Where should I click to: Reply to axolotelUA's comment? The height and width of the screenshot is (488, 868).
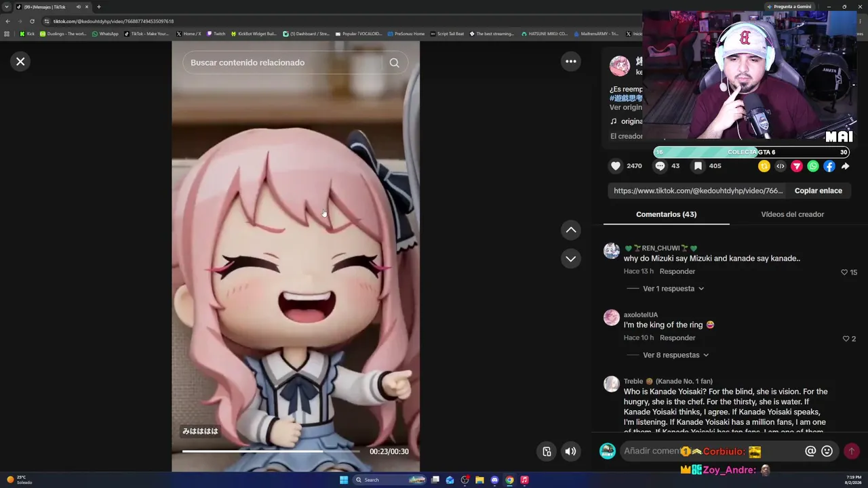point(677,338)
